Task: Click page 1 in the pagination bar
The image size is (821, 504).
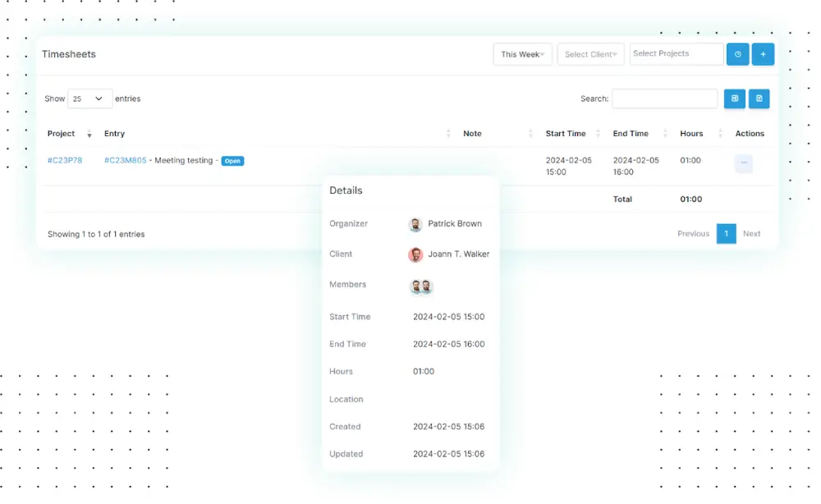Action: (x=726, y=233)
